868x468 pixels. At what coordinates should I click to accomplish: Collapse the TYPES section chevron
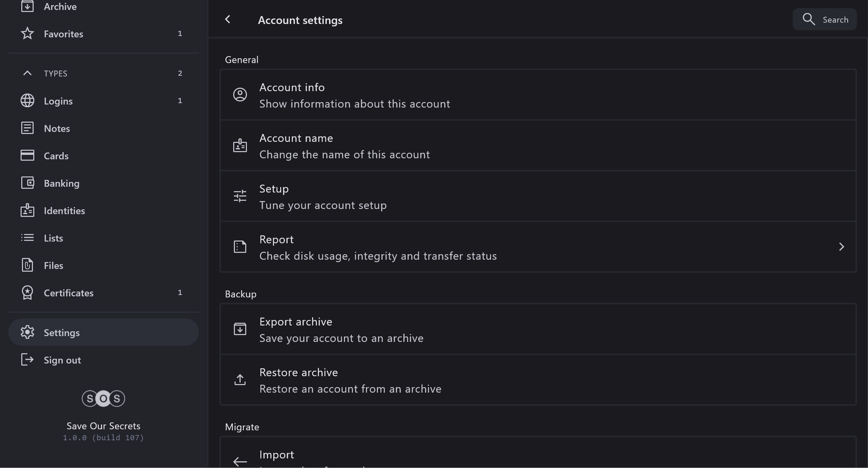tap(27, 73)
